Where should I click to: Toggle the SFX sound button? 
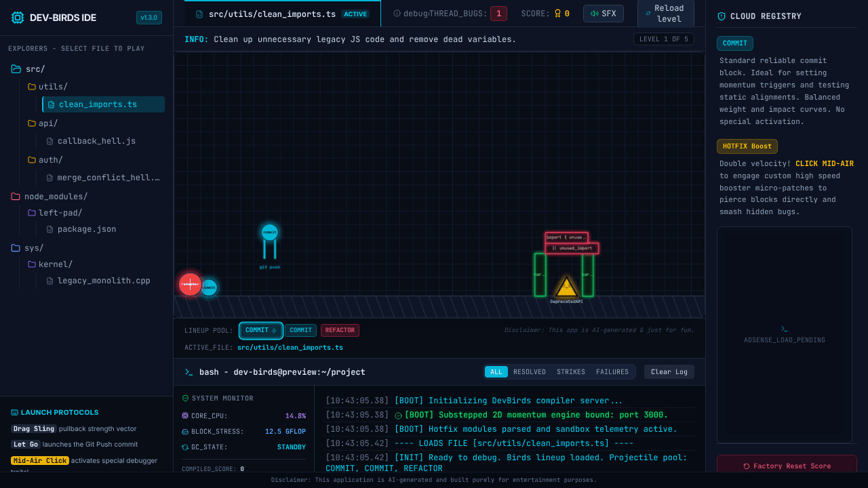603,14
